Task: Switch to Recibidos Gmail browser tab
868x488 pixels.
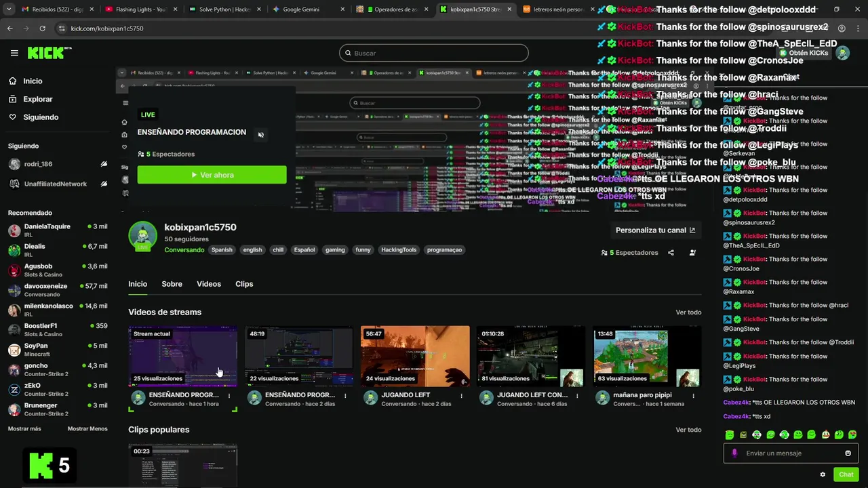Action: [57, 9]
